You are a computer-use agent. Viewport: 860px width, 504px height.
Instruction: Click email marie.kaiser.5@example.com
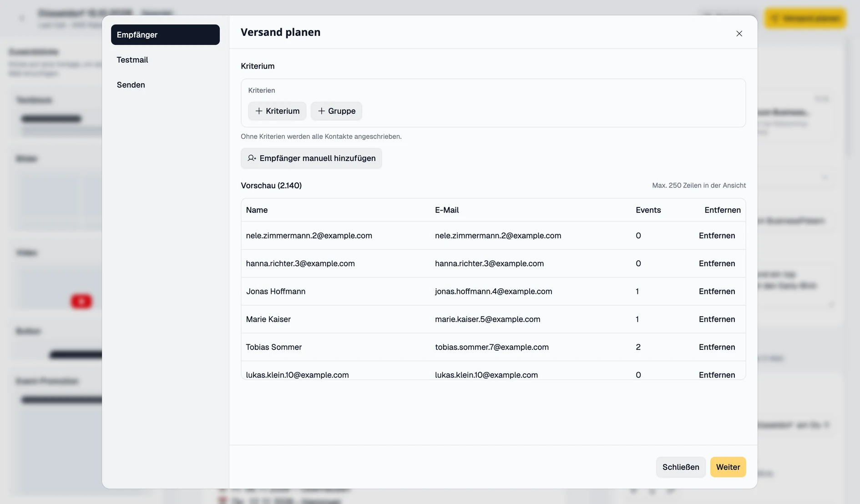487,319
